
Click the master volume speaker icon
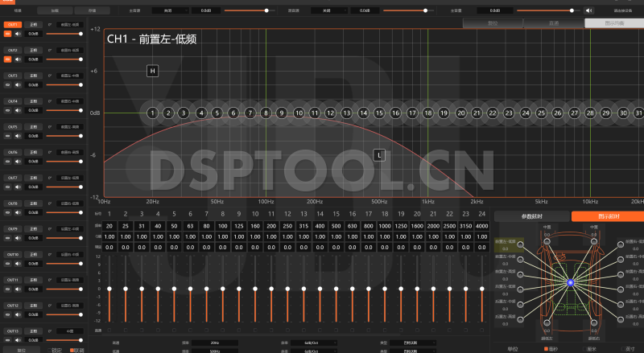589,10
